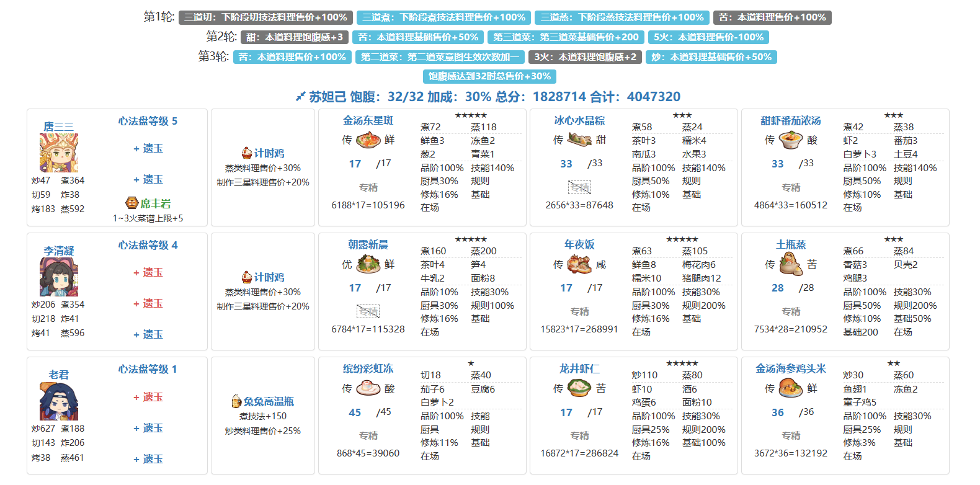Click the 三道蒸 round 1 rule tag
The height and width of the screenshot is (485, 980).
click(x=622, y=17)
